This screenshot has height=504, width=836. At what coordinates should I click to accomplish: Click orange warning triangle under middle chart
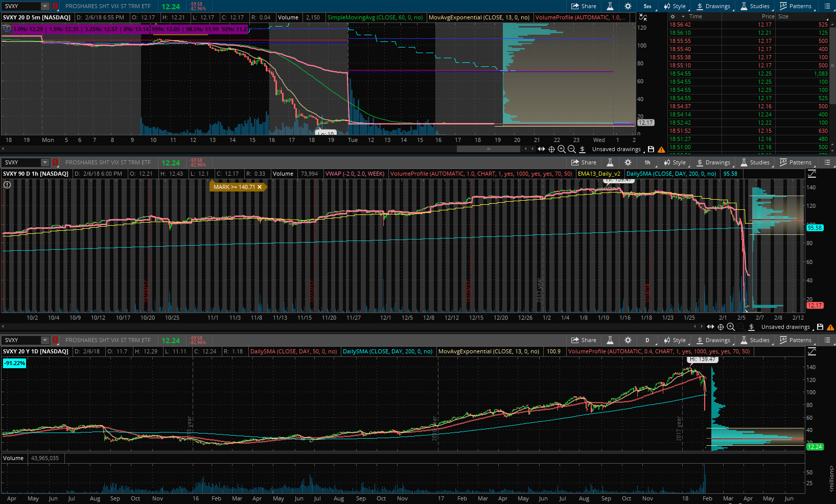click(830, 327)
